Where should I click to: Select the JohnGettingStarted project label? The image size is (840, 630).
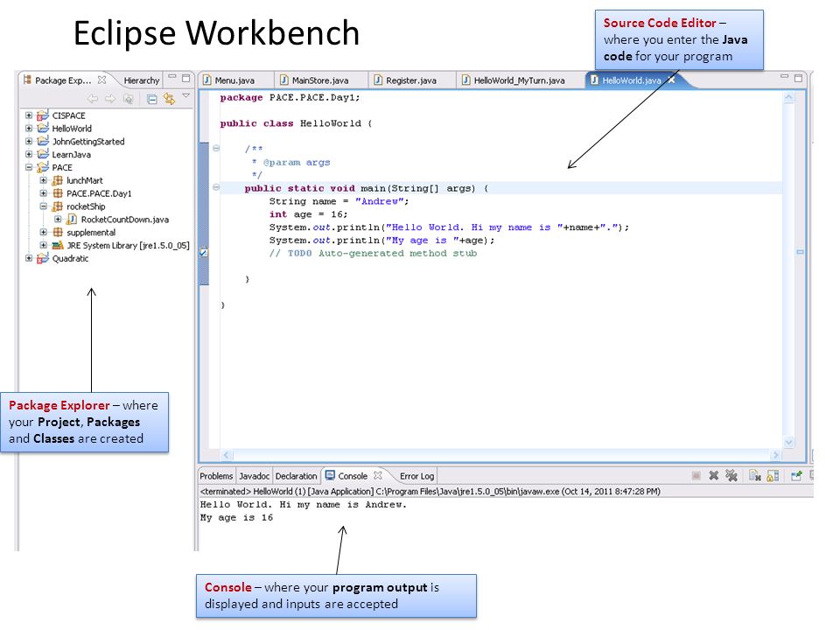coord(88,142)
